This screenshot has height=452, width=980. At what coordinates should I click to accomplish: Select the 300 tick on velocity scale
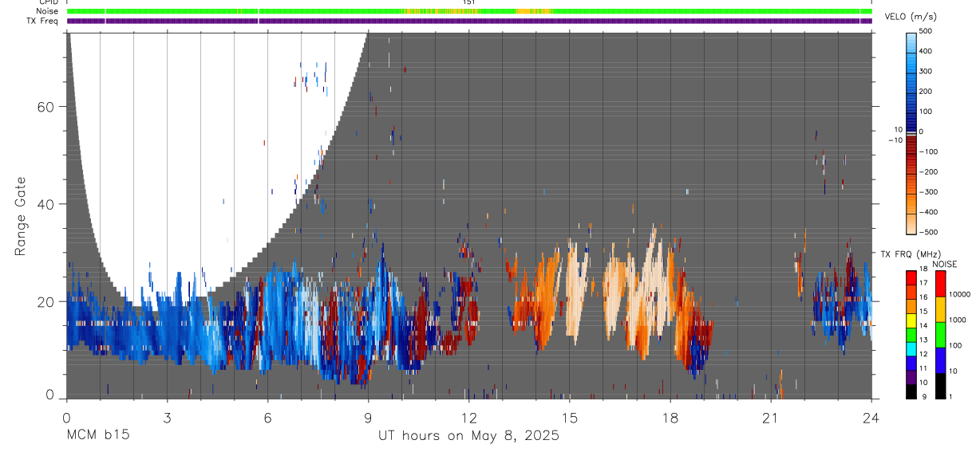927,72
